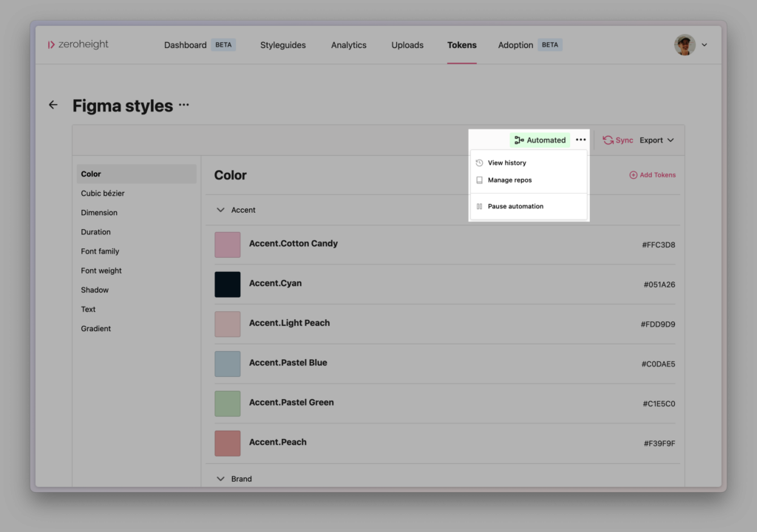
Task: Click the zeroheight logo
Action: click(78, 44)
